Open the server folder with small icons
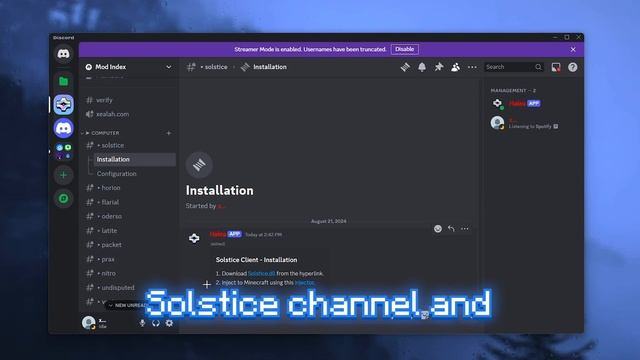The height and width of the screenshot is (360, 640). tap(63, 151)
